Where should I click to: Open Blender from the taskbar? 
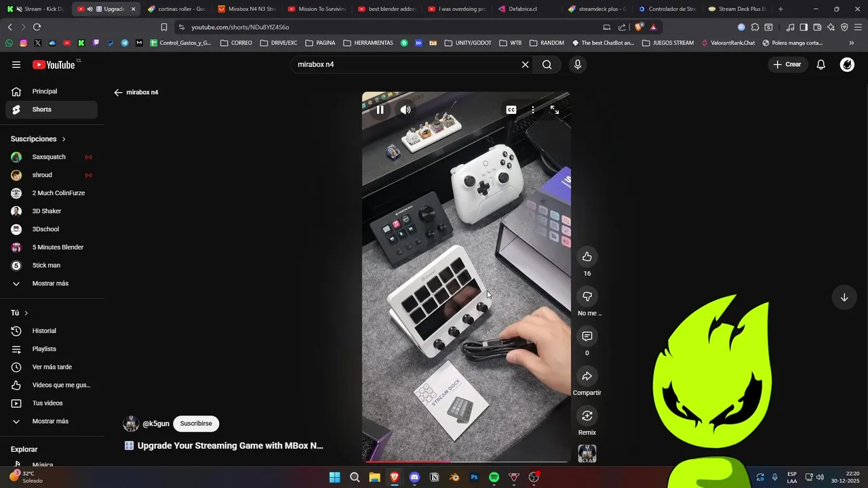pyautogui.click(x=454, y=477)
